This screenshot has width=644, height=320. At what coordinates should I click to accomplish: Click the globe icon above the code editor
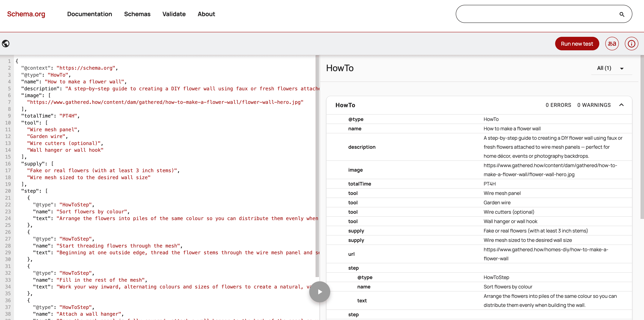[x=6, y=43]
